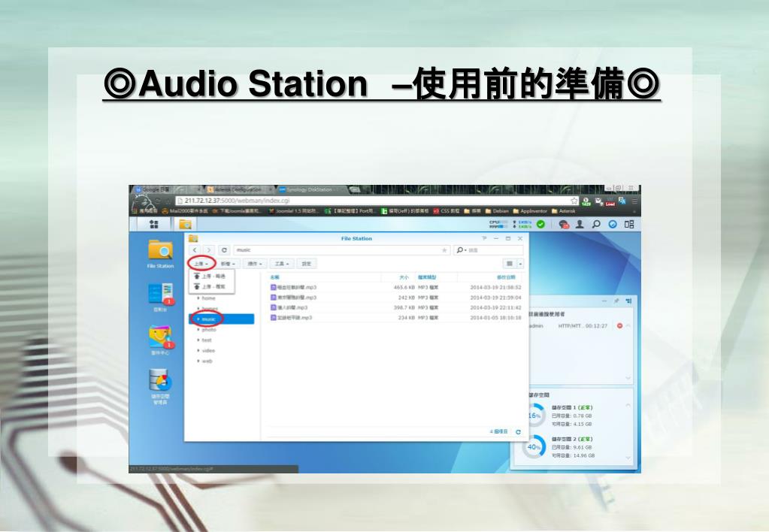769x532 pixels.
Task: Click the browser address bar URL
Action: (x=238, y=201)
